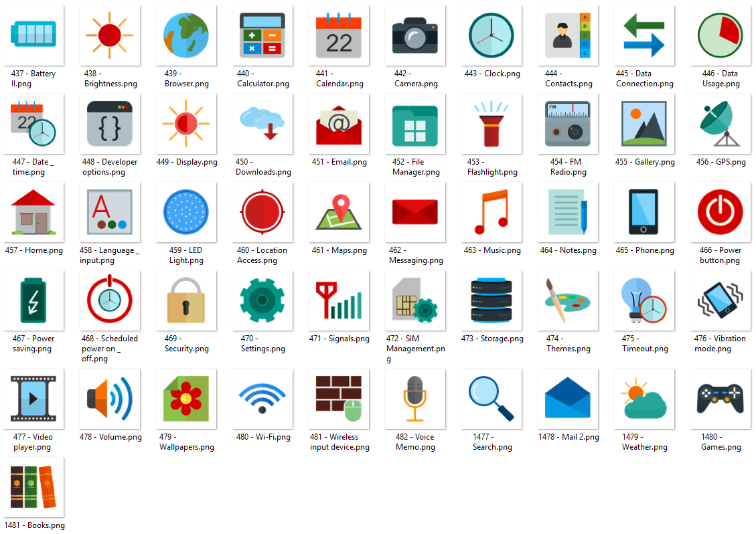The width and height of the screenshot is (756, 534).
Task: Click the '473 - Storage.png' filename
Action: coord(492,339)
